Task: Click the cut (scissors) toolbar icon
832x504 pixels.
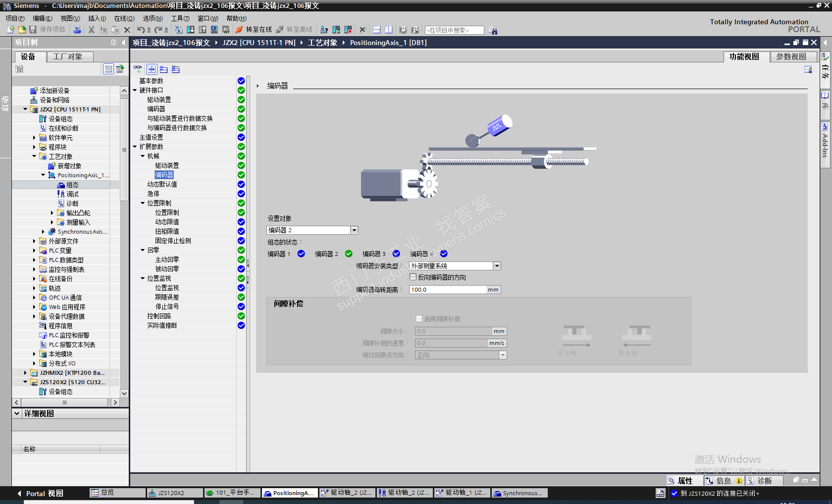Action: pyautogui.click(x=91, y=30)
